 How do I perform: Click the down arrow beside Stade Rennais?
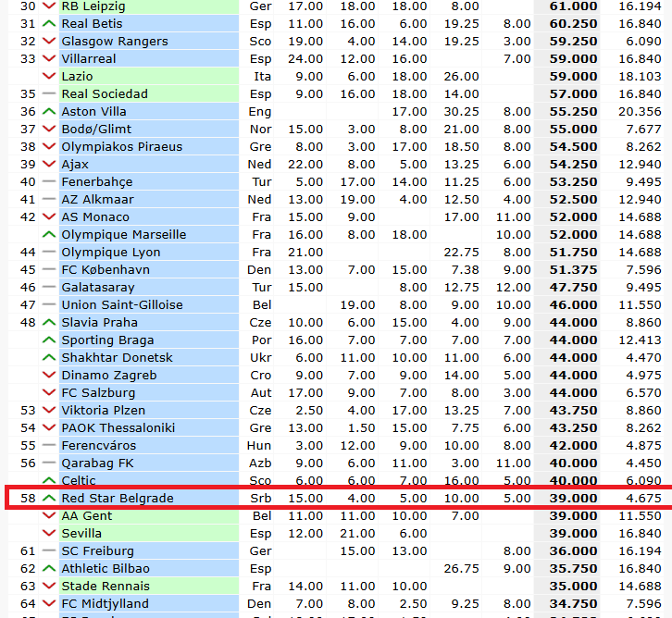(49, 587)
